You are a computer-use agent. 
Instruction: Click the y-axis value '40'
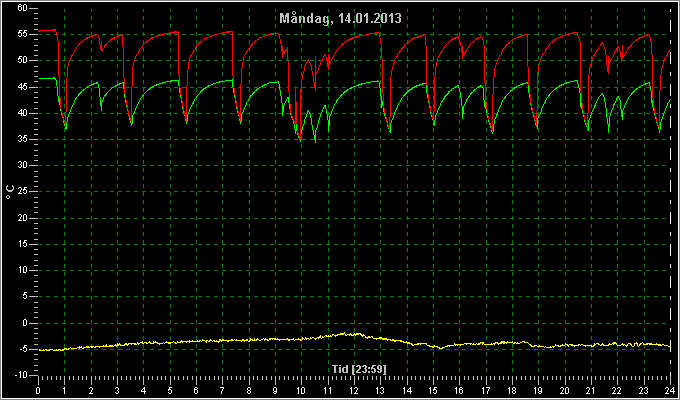pyautogui.click(x=23, y=113)
